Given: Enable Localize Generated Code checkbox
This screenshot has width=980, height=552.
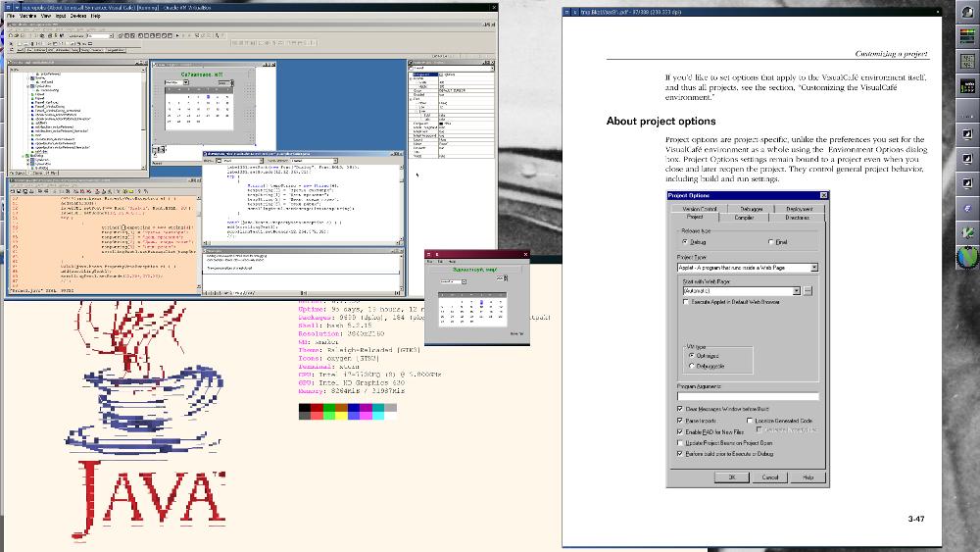Looking at the screenshot, I should tap(750, 421).
